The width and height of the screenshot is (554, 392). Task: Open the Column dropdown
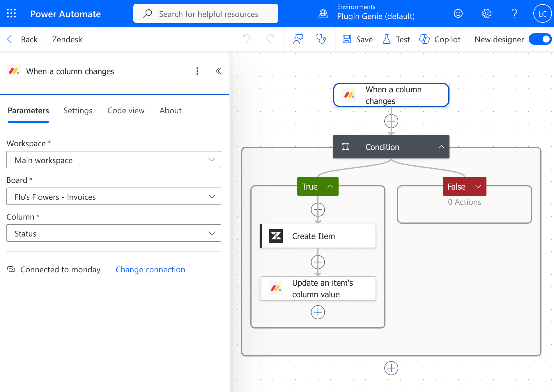[114, 233]
